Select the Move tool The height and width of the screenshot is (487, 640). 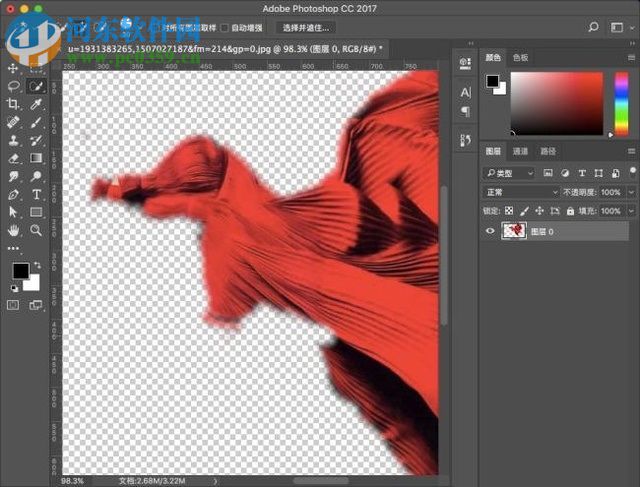(x=13, y=68)
